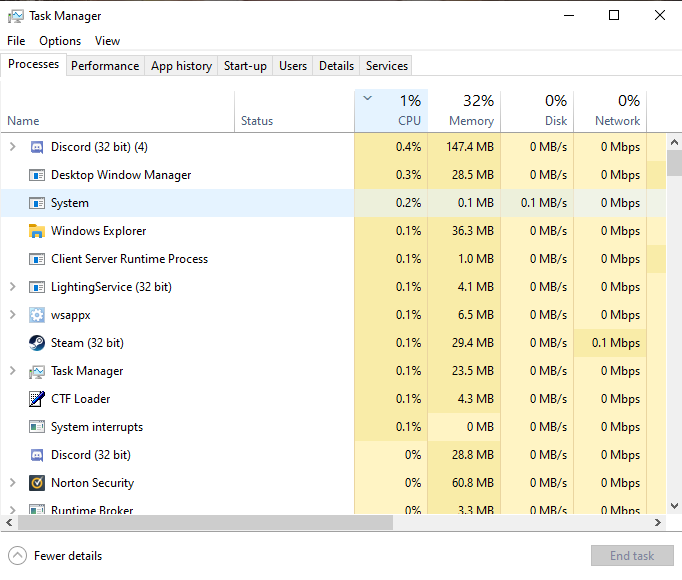Sort by the Name column header
Screen dimensions: 682x580
tap(117, 111)
